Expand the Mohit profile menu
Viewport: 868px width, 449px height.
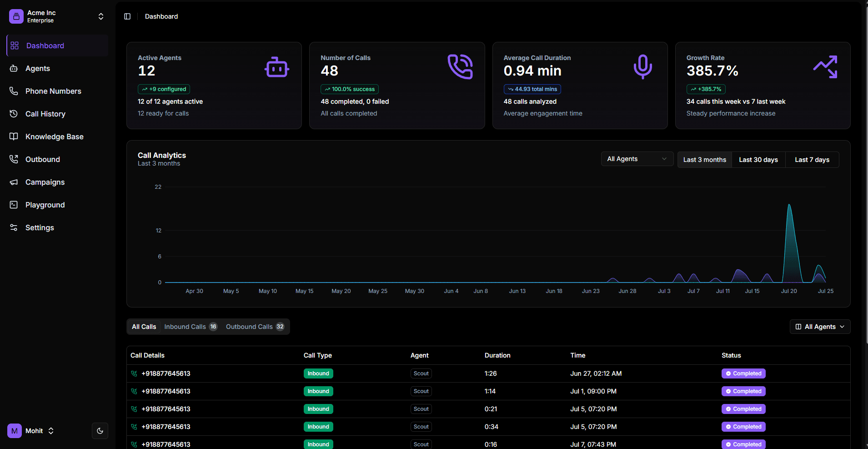pyautogui.click(x=50, y=430)
